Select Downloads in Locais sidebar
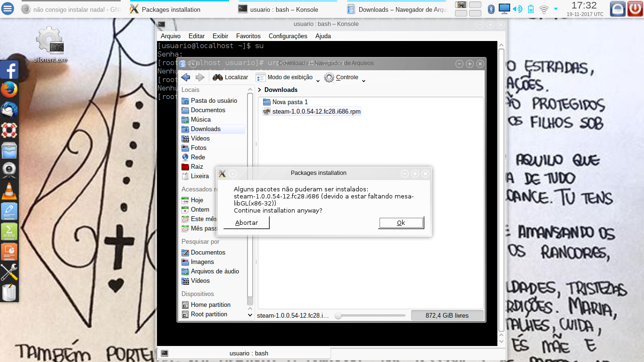 (213, 129)
